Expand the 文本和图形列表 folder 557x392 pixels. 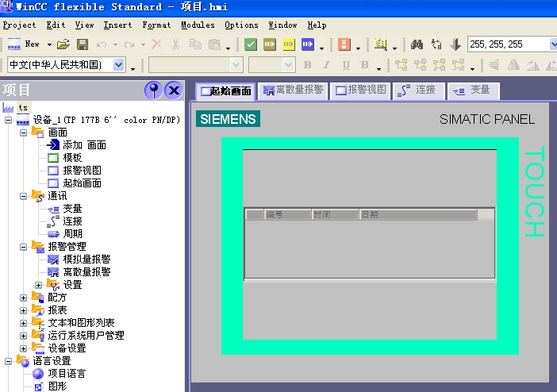pyautogui.click(x=24, y=322)
